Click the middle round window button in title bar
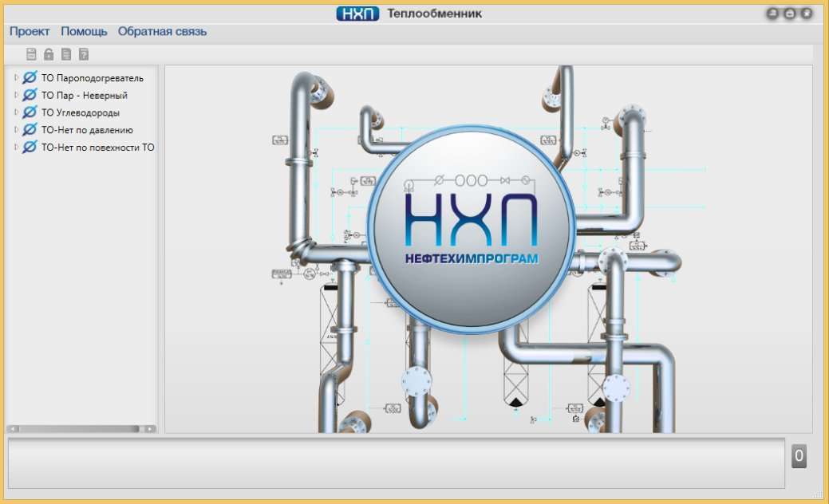The image size is (829, 504). [x=789, y=14]
